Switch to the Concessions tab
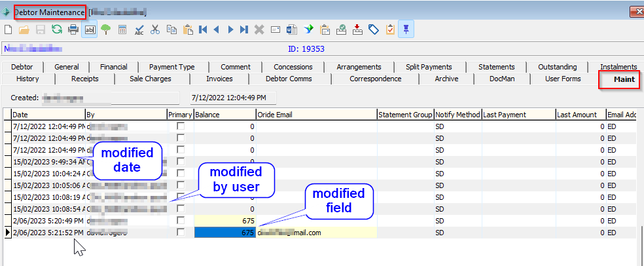 (x=293, y=67)
